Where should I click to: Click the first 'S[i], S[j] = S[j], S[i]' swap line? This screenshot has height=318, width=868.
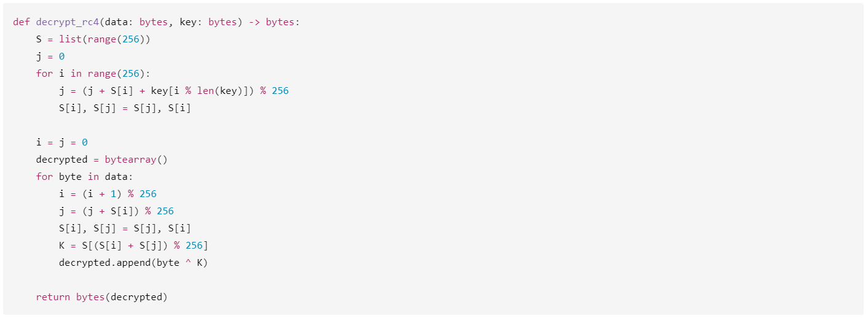click(x=125, y=108)
